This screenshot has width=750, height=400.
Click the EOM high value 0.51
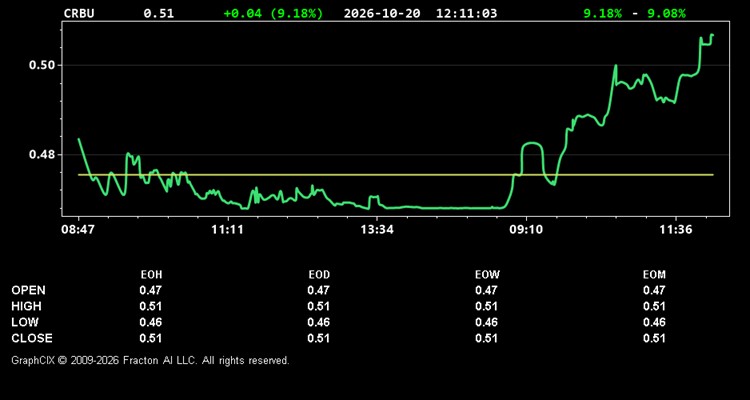pos(654,306)
